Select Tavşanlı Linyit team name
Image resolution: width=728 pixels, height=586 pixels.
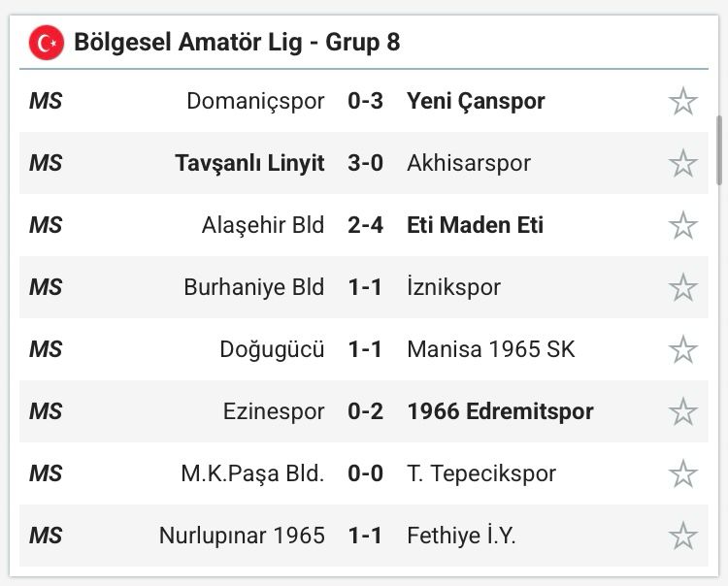pos(249,163)
